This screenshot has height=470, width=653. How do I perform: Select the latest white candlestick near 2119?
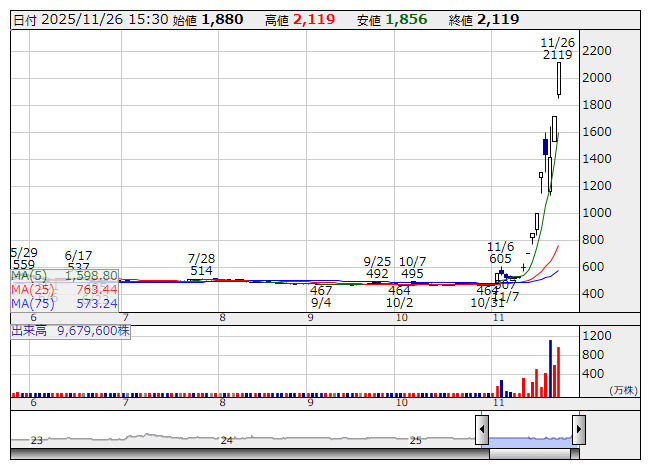[x=558, y=79]
